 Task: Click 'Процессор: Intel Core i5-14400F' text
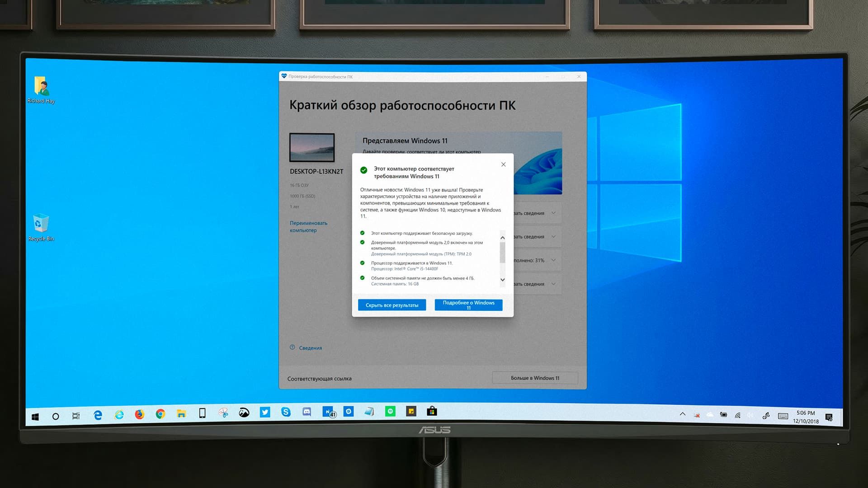(x=405, y=269)
